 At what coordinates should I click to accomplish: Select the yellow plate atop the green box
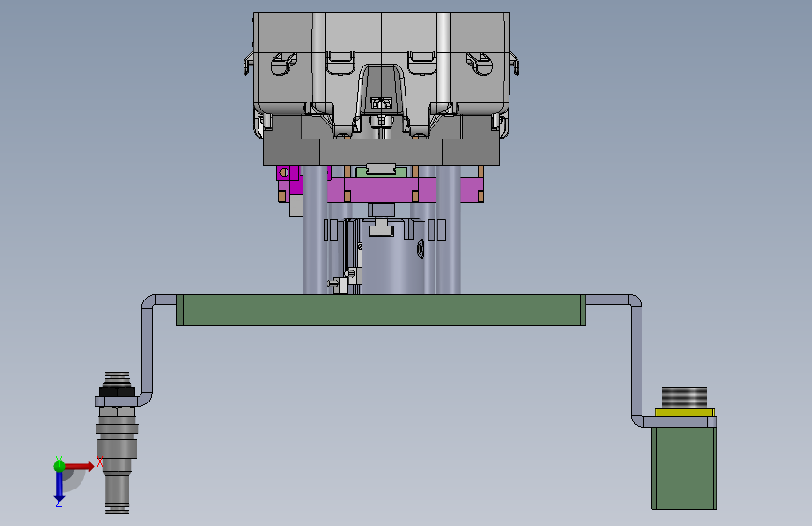[x=685, y=412]
